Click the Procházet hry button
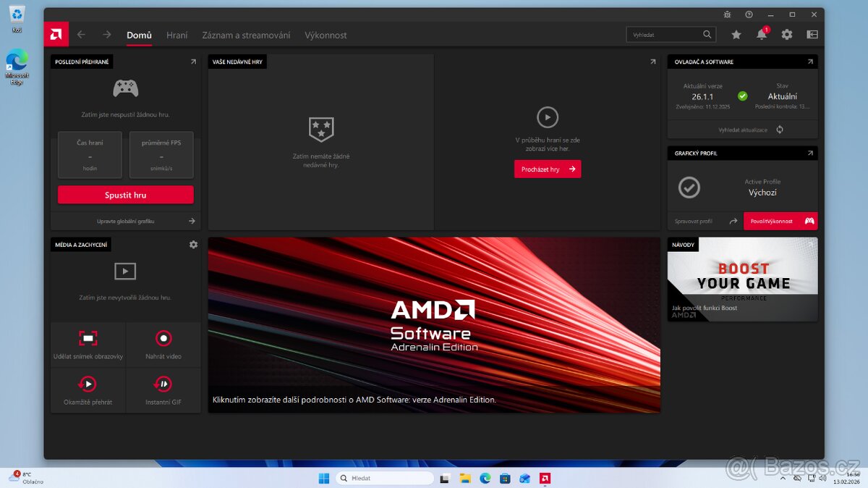868x488 pixels. 548,169
